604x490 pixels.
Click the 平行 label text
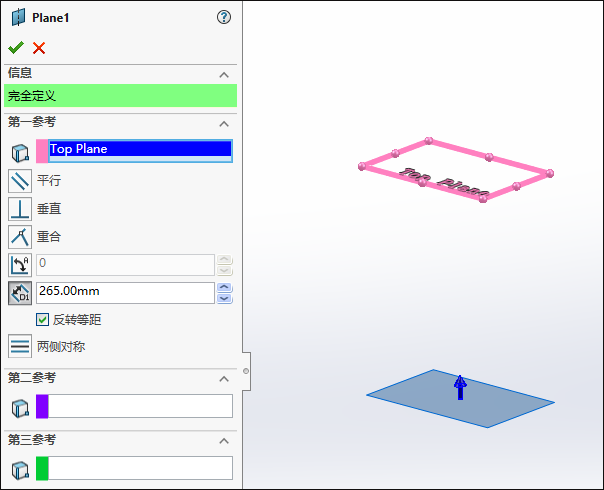pos(49,181)
